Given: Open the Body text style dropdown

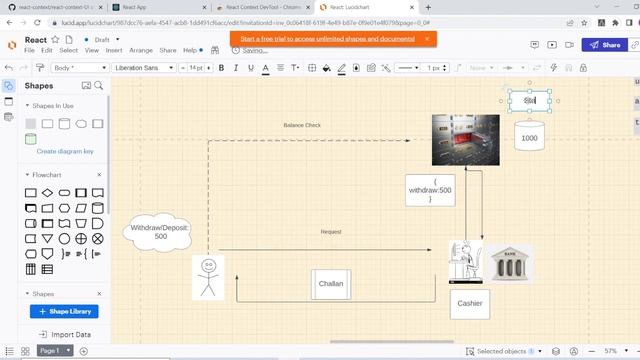Looking at the screenshot, I should (80, 68).
